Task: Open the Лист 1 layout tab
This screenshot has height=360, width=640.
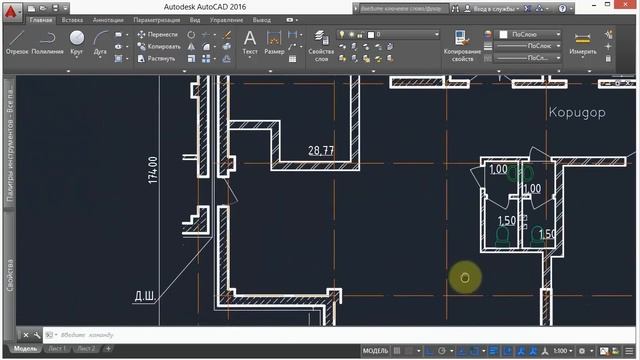Action: tap(57, 349)
